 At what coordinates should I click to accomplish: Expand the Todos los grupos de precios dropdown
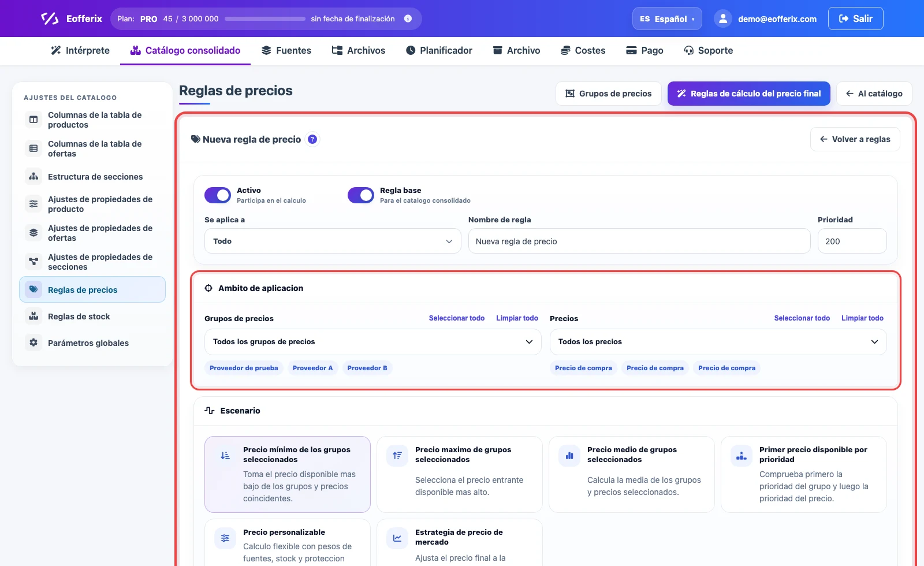click(x=373, y=342)
